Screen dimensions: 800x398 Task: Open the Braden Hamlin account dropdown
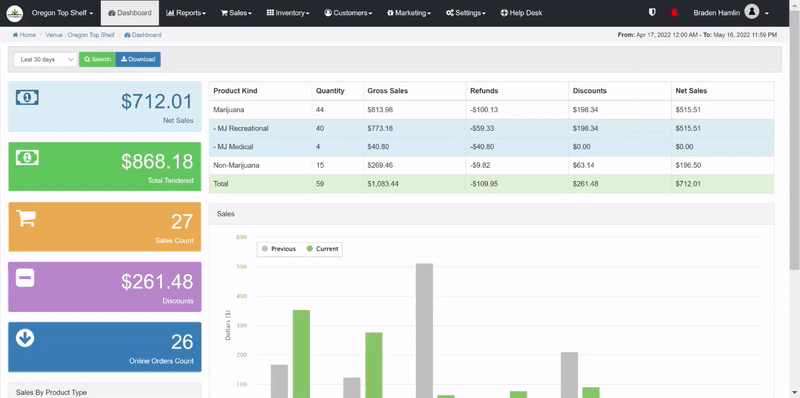click(731, 13)
